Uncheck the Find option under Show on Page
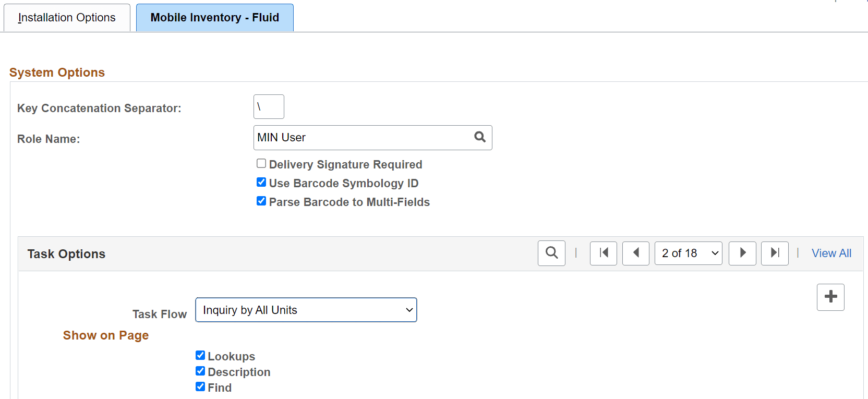Image resolution: width=868 pixels, height=399 pixels. pos(200,386)
